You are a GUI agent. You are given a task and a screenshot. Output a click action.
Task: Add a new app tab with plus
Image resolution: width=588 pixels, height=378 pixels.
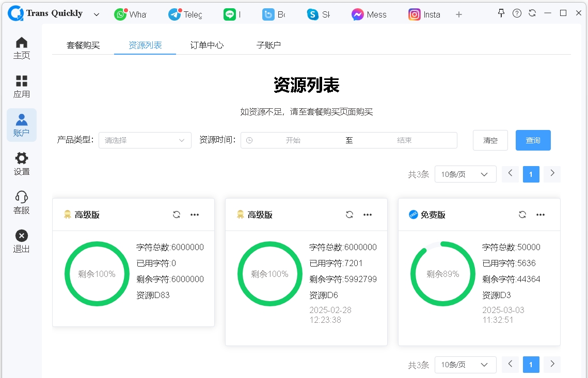(x=458, y=14)
